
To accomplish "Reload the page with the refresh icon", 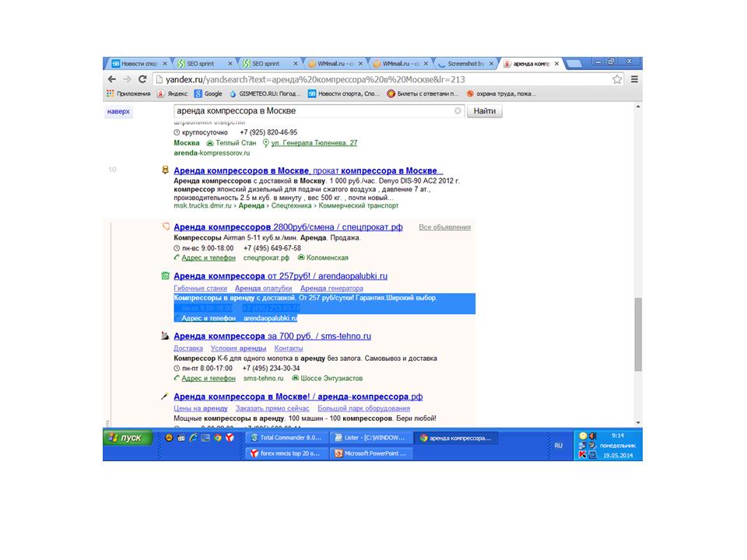I will pos(142,79).
